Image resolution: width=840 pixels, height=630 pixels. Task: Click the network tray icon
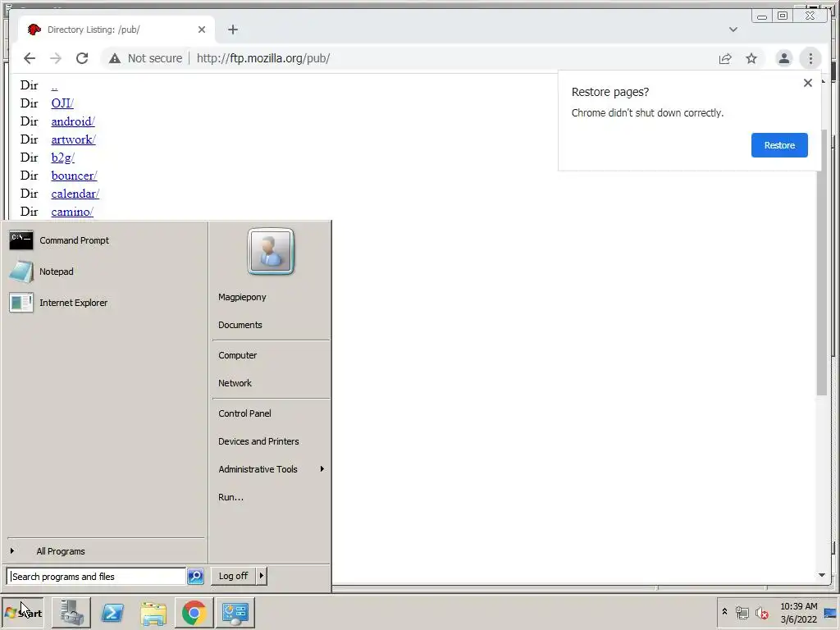tap(742, 612)
